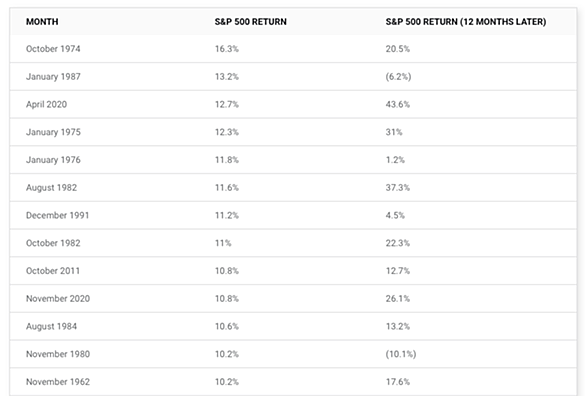Click the MONTH column header
This screenshot has width=586, height=396.
[x=42, y=22]
